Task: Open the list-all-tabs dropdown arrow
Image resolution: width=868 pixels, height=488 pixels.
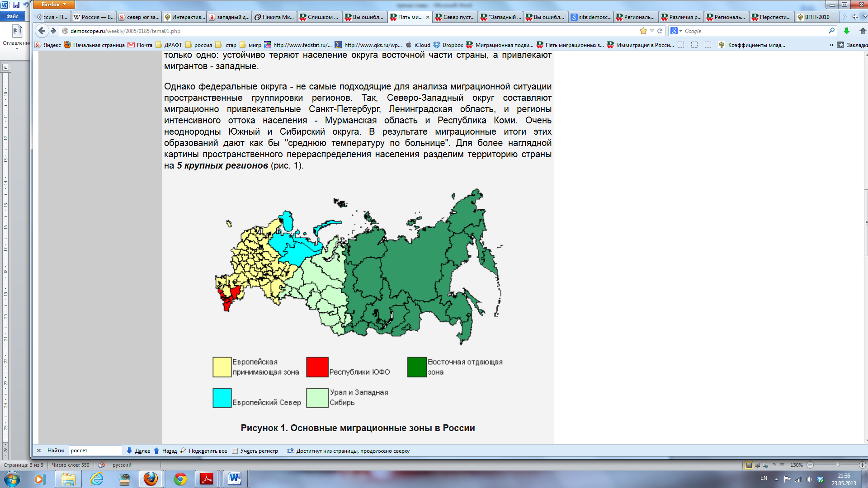Action: click(864, 17)
